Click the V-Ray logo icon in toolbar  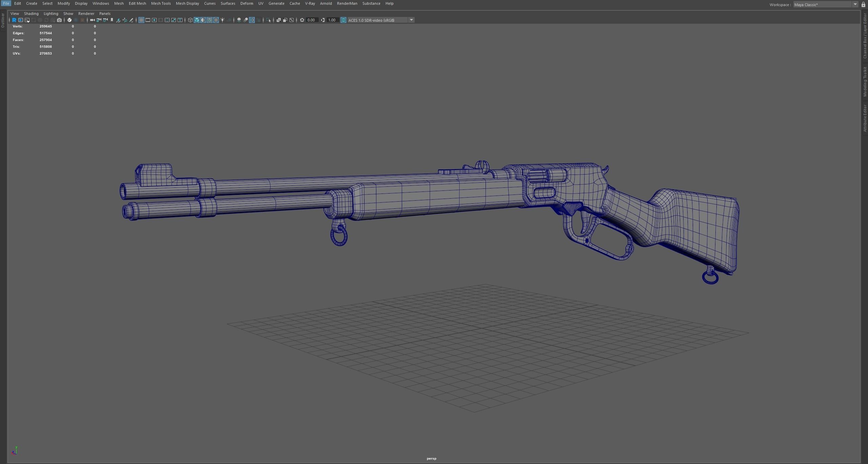coord(70,20)
